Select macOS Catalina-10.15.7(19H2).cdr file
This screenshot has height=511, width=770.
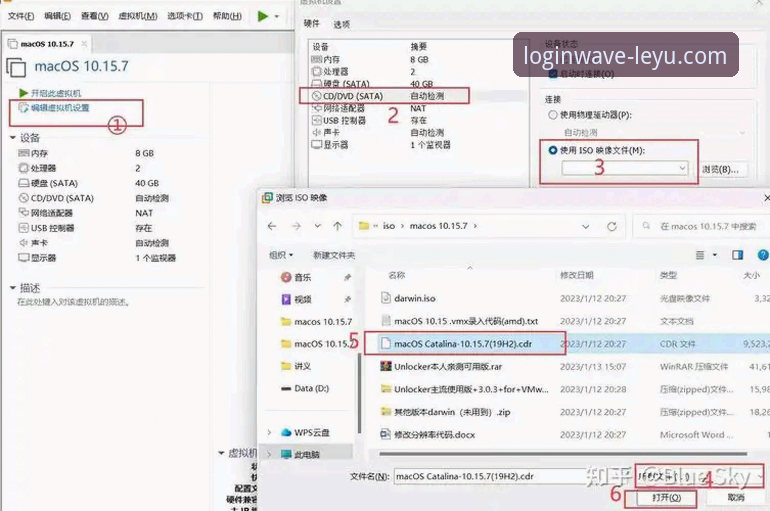[x=463, y=344]
